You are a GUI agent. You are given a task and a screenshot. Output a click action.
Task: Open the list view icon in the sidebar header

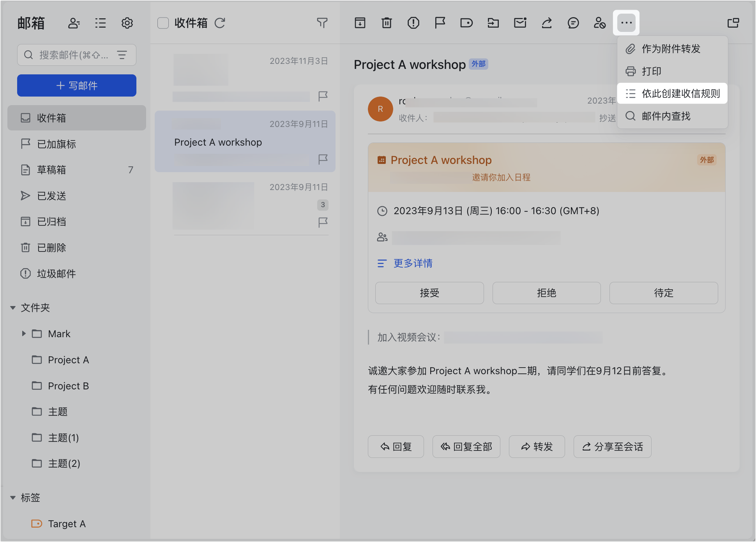click(101, 23)
